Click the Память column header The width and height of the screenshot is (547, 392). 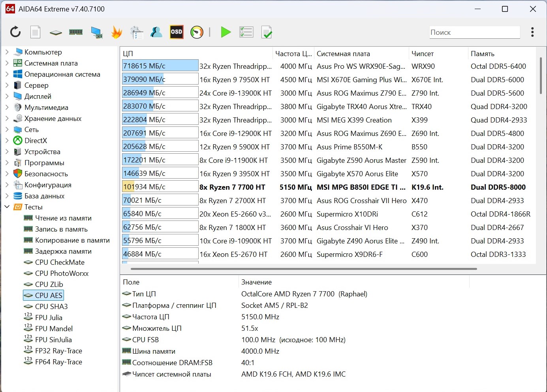point(482,54)
